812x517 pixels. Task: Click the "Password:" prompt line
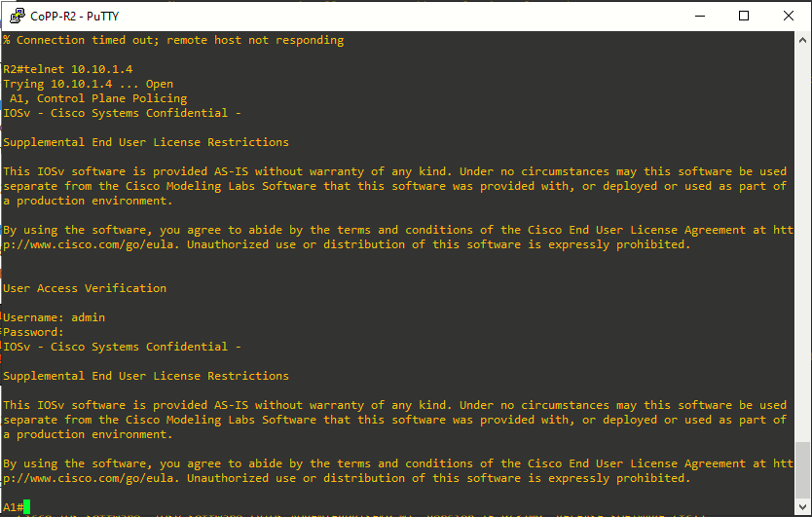coord(33,332)
